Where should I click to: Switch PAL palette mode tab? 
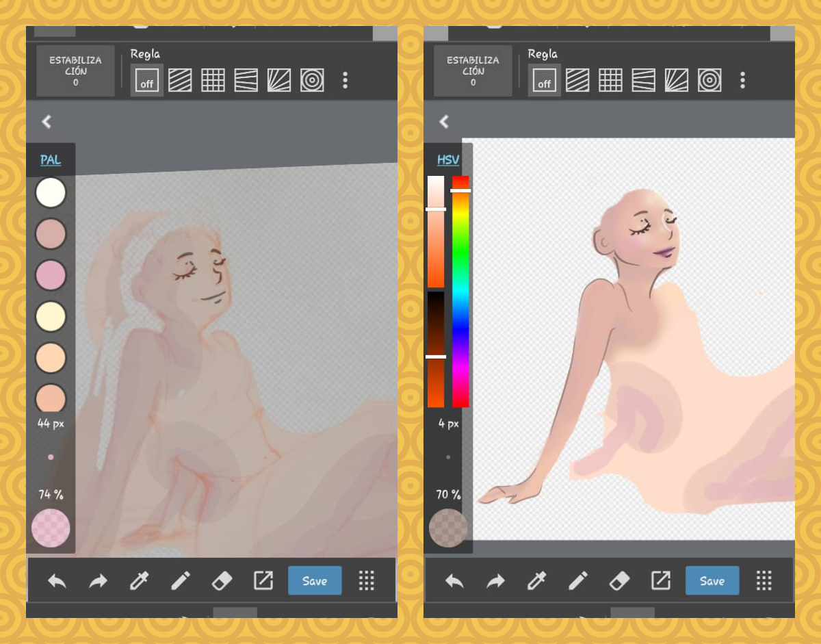(x=51, y=160)
